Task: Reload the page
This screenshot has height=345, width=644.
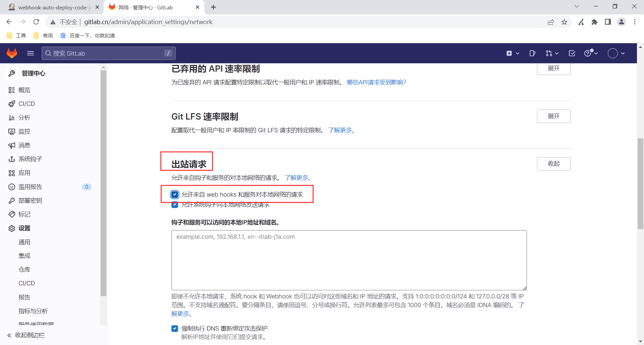Action: tap(36, 22)
